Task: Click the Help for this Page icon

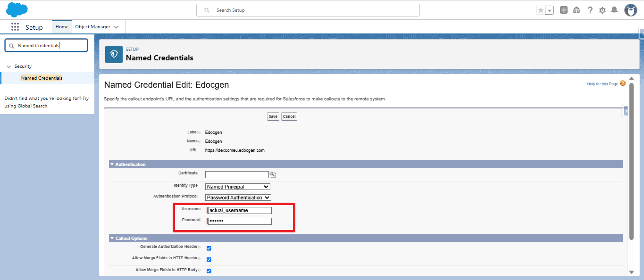Action: click(623, 83)
